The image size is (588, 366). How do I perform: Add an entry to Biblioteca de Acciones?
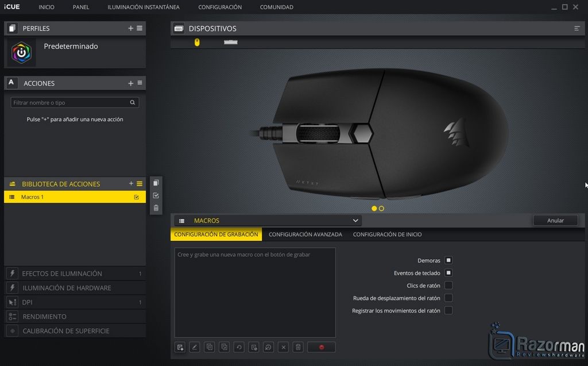(131, 183)
